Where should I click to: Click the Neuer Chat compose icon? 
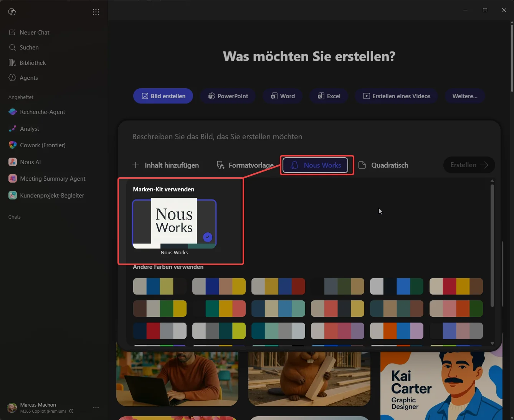(12, 33)
